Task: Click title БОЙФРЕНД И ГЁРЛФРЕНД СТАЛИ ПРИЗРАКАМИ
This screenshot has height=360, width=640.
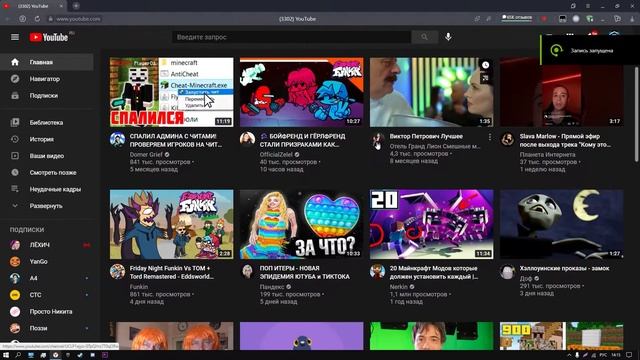Action: 302,140
